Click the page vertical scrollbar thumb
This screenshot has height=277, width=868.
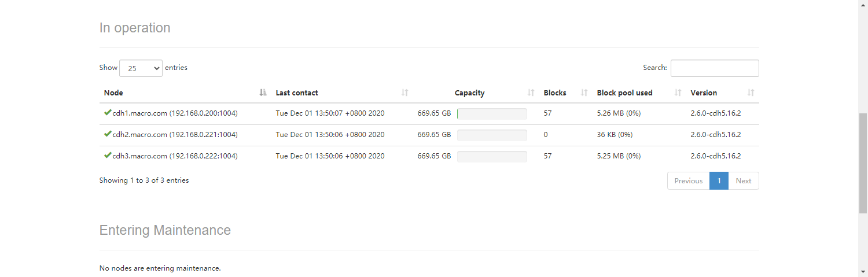(x=863, y=164)
